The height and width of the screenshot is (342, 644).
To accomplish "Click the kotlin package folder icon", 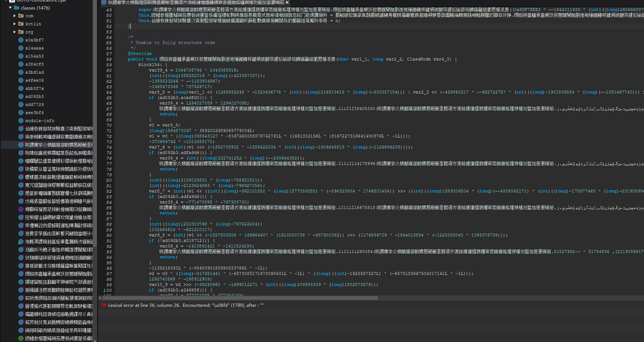I will 21,24.
